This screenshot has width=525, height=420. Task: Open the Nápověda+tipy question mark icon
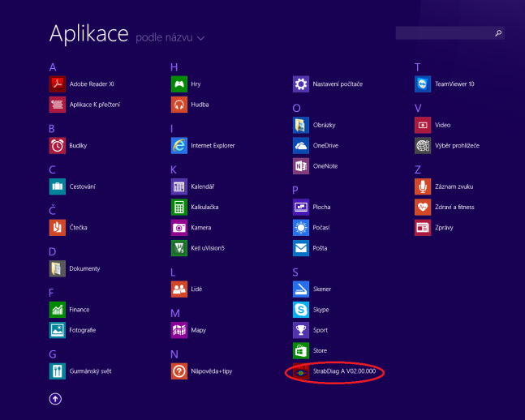coord(179,371)
